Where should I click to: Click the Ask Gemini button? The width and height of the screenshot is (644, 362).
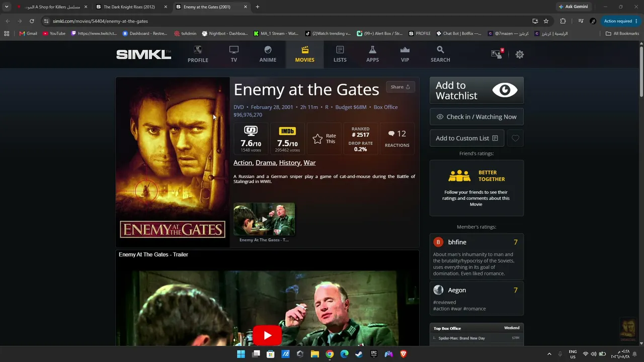pyautogui.click(x=573, y=7)
